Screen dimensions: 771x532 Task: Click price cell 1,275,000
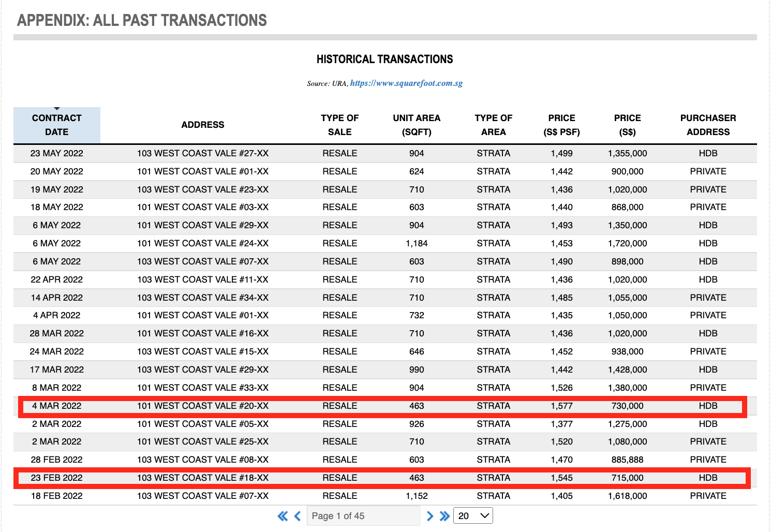(628, 424)
